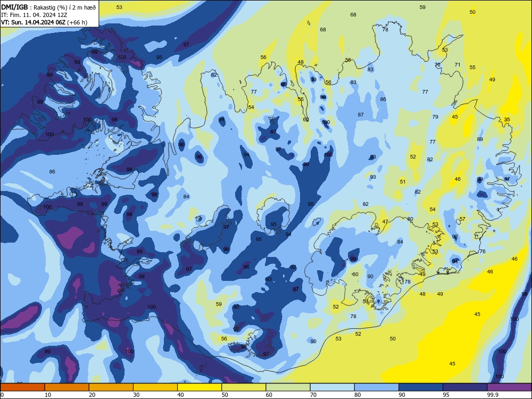Click the init time line 'IT: Fim. 11. 04. 2024 12Z'
Viewport: 532px width, 399px height.
[34, 15]
